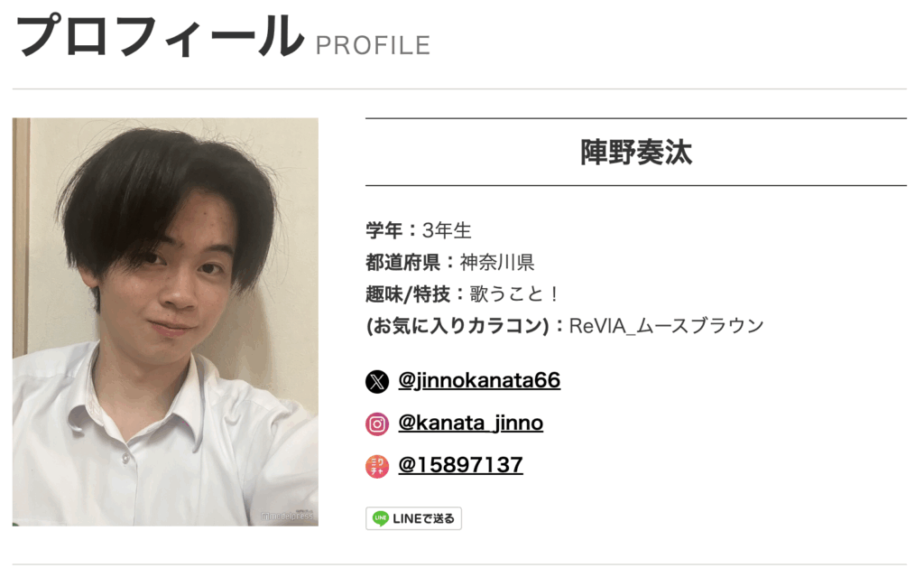This screenshot has height=568, width=924.
Task: Click the modelpress watermark on the photo
Action: (x=288, y=517)
